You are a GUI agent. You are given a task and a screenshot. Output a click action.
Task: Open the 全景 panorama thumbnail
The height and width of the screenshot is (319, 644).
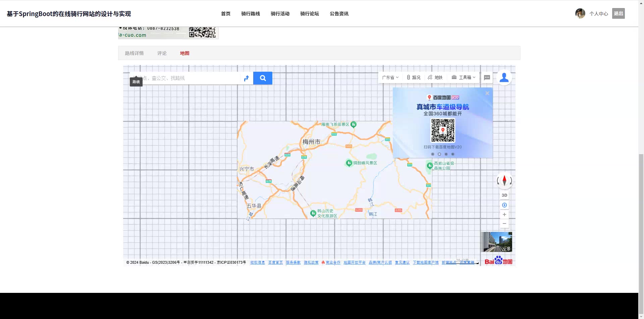(497, 242)
